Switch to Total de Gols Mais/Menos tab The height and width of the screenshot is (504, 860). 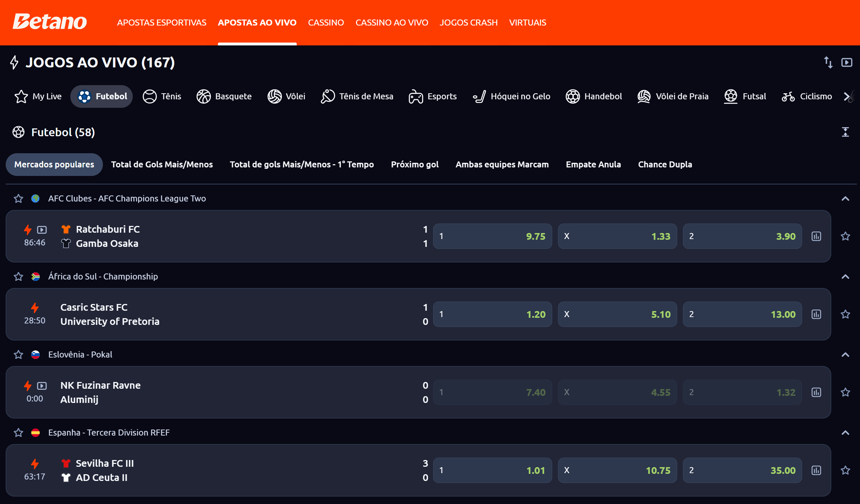(162, 165)
